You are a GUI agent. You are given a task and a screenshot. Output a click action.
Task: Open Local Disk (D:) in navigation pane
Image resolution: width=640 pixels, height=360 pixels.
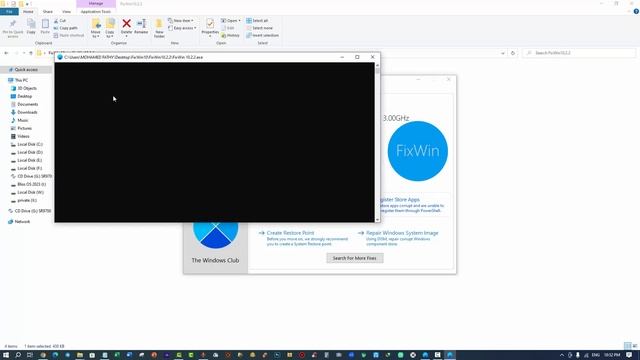[x=30, y=152]
